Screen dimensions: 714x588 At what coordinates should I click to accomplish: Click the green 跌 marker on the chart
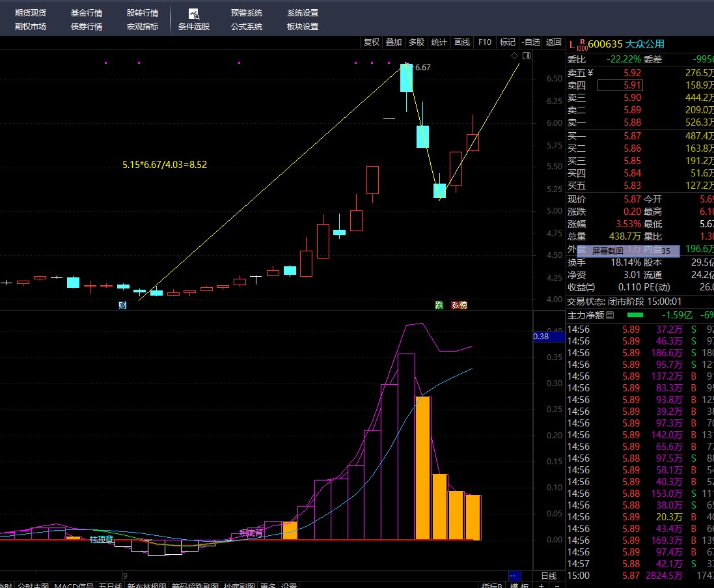(x=439, y=305)
